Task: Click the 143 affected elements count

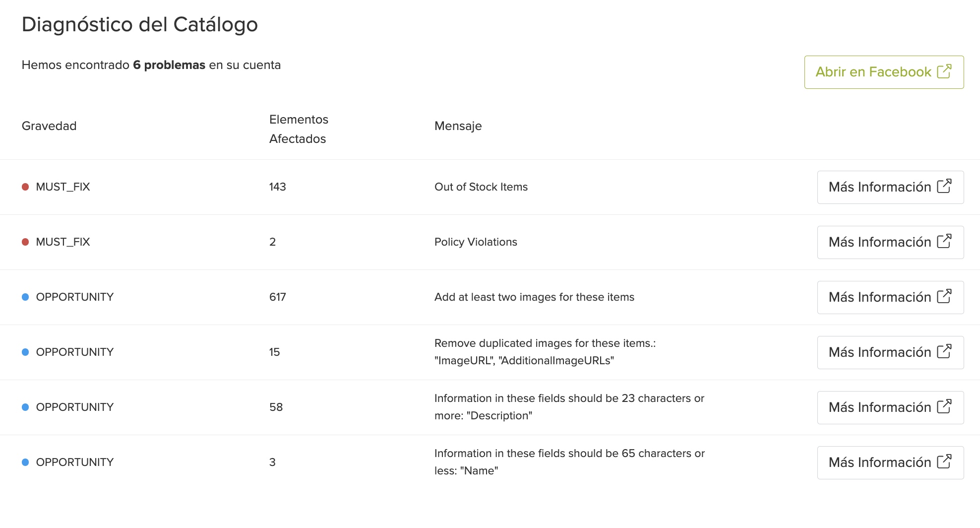Action: pos(277,187)
